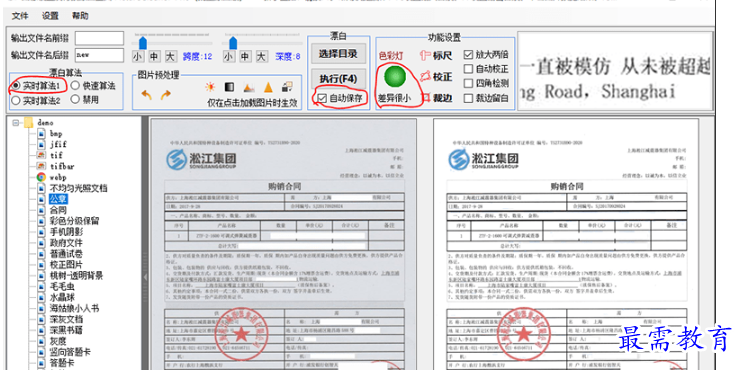This screenshot has width=740, height=370.
Task: Open the 文件 menu
Action: [20, 16]
